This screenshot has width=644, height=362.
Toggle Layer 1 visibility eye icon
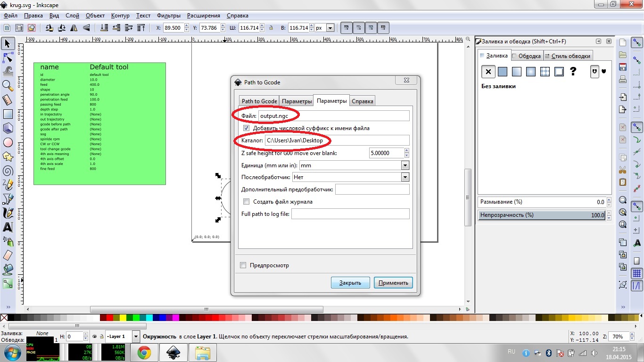95,337
